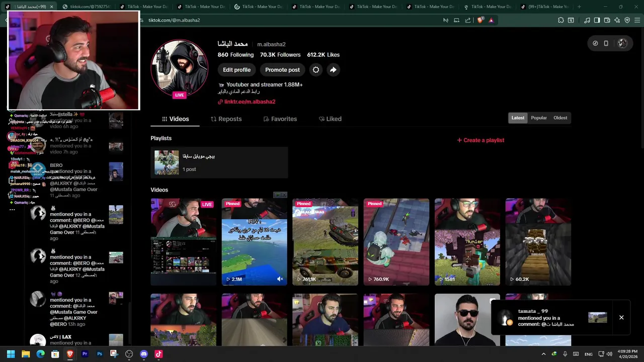
Task: Click the share page icon in address bar
Action: point(468,20)
